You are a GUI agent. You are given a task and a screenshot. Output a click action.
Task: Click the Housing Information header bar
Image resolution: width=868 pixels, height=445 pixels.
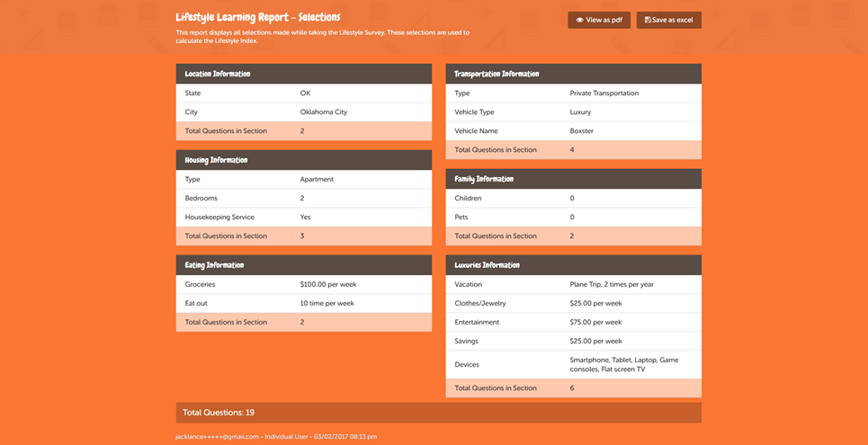pyautogui.click(x=303, y=160)
